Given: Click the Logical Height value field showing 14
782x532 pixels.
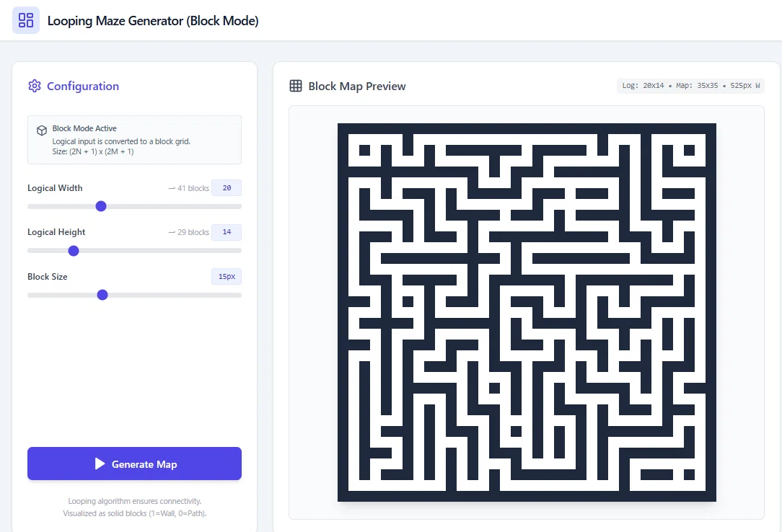Looking at the screenshot, I should coord(227,232).
